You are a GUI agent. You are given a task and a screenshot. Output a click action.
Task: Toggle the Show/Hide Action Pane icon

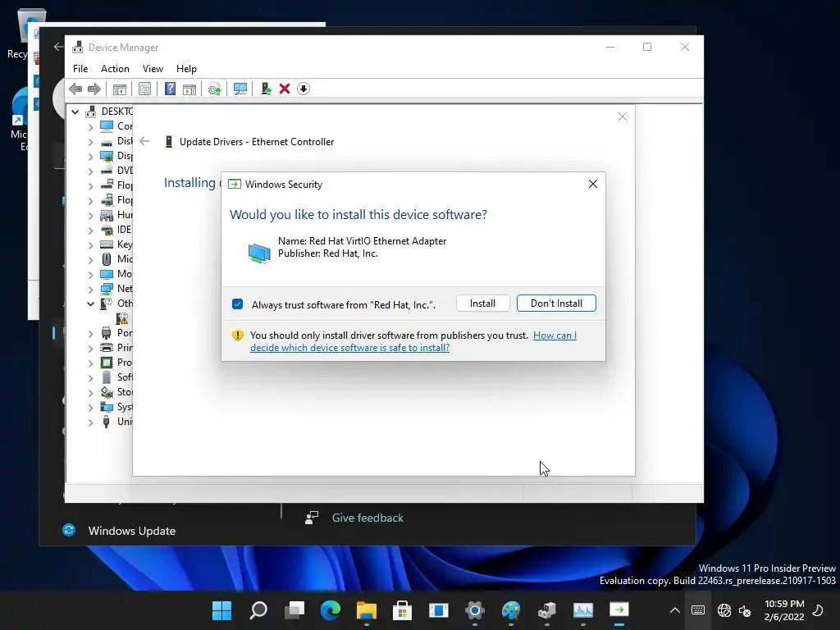(x=189, y=89)
